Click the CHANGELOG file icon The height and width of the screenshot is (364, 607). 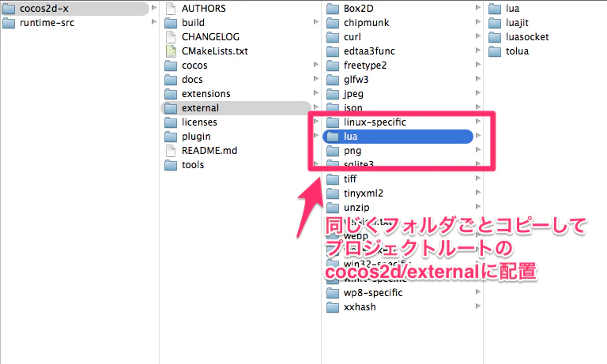[171, 37]
